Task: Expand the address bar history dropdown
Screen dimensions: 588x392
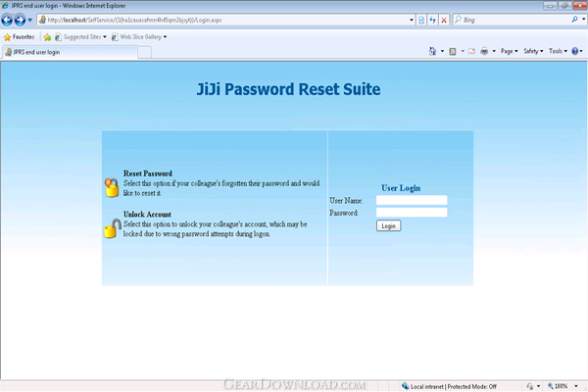Action: [412, 20]
